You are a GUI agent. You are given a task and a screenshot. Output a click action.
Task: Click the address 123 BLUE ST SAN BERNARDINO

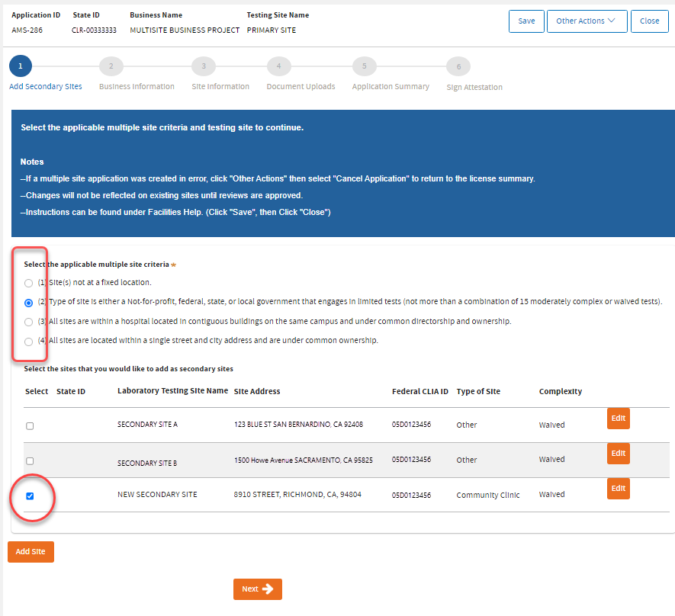point(298,424)
